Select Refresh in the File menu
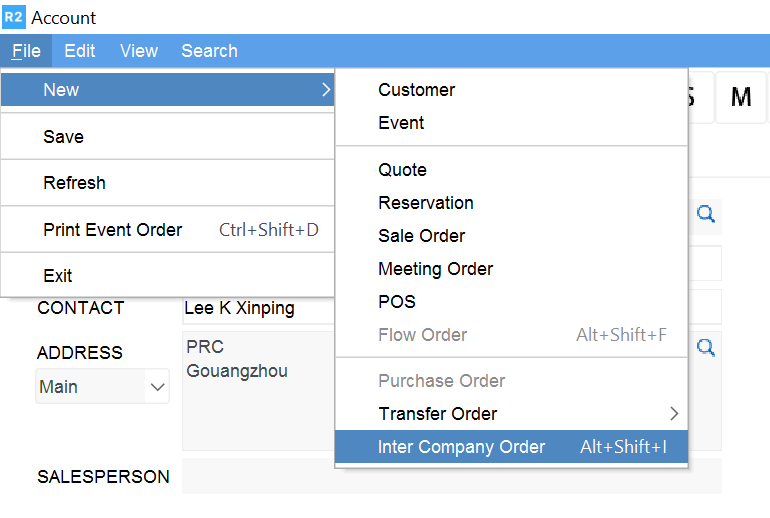This screenshot has height=518, width=770. click(x=75, y=183)
